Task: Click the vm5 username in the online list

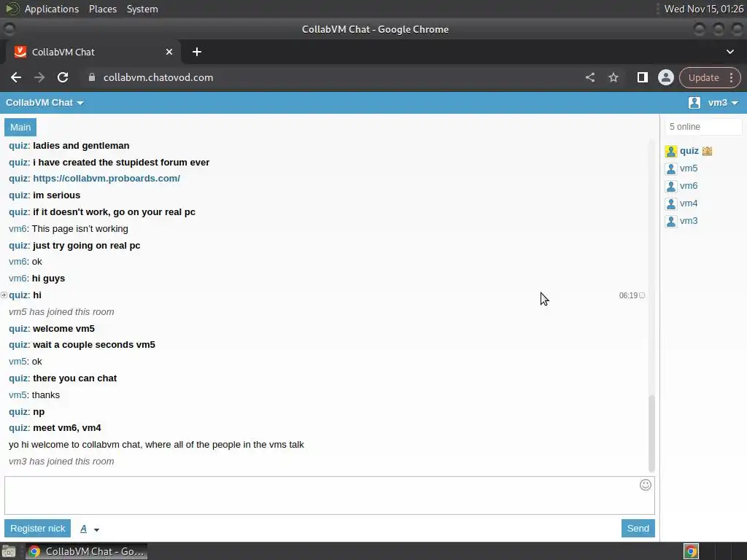Action: (x=689, y=168)
